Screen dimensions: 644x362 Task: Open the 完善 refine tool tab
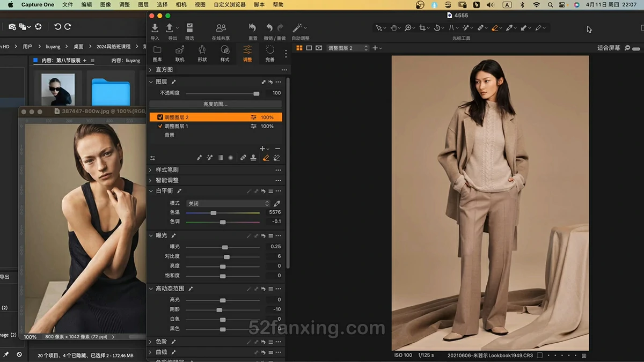(x=270, y=54)
